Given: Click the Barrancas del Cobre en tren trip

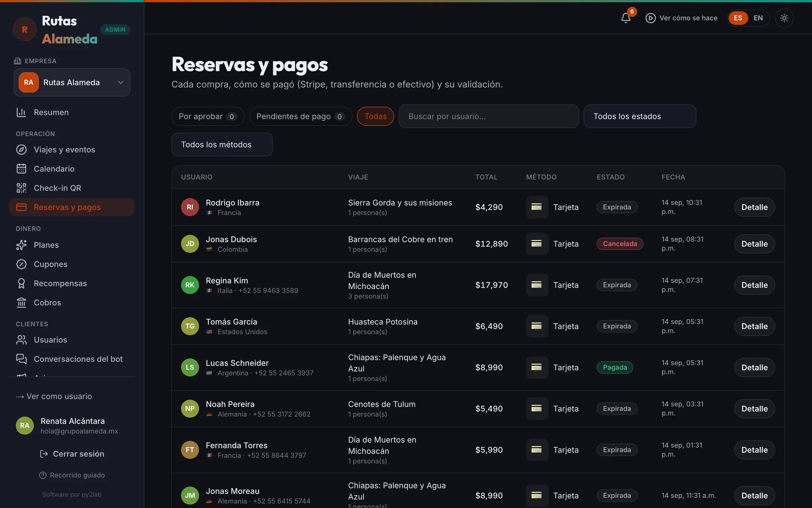Looking at the screenshot, I should (x=400, y=239).
